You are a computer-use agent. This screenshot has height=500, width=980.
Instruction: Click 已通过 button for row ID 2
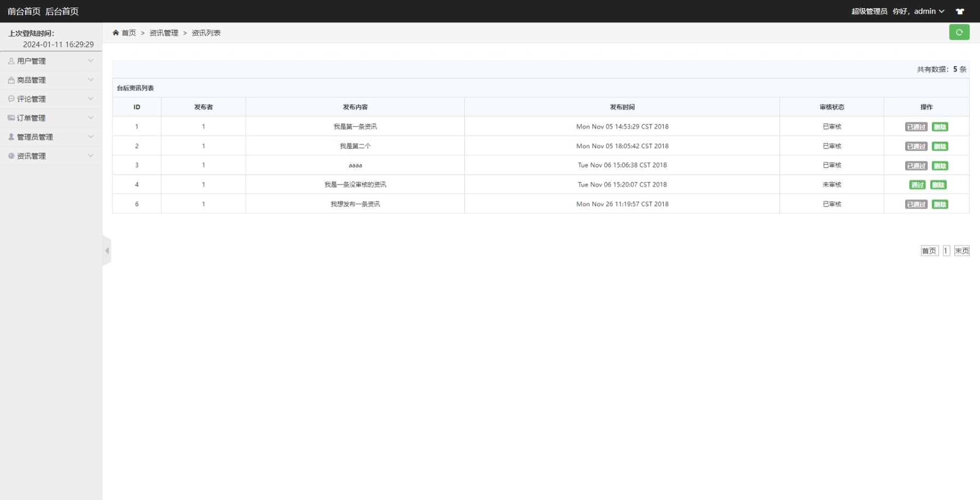(x=916, y=146)
